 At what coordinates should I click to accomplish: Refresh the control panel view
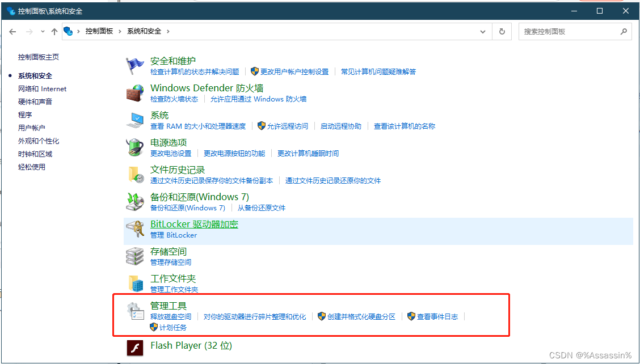click(502, 31)
